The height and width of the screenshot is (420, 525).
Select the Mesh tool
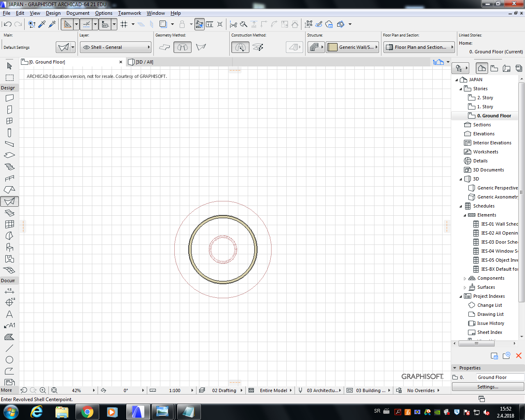9,270
